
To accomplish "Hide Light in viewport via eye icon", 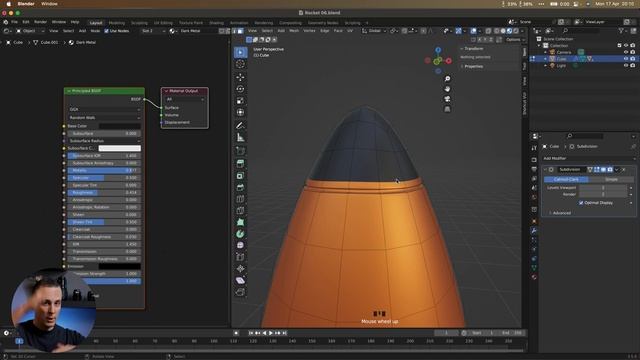I will pos(626,65).
